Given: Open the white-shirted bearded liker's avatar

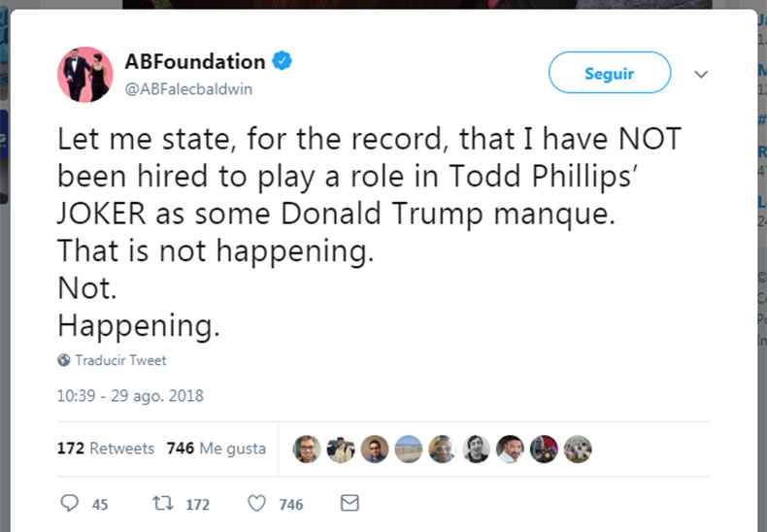Looking at the screenshot, I should coord(510,449).
